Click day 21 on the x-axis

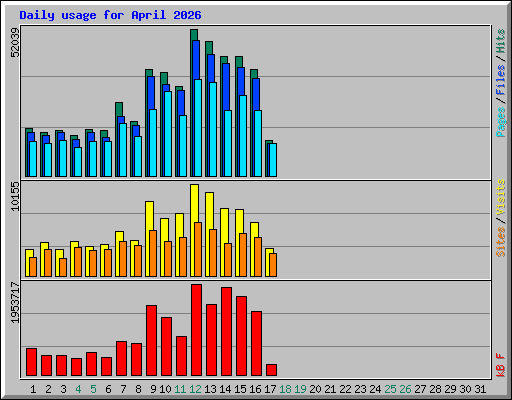pyautogui.click(x=330, y=389)
